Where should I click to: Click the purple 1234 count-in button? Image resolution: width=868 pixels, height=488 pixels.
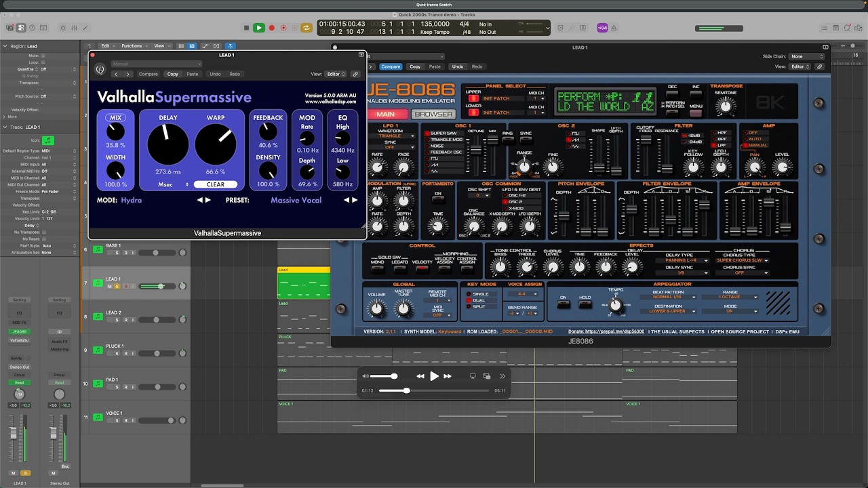[602, 28]
